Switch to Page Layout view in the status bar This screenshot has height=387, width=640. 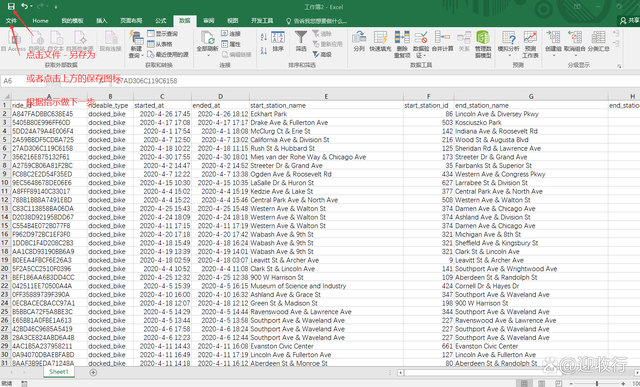(x=541, y=383)
